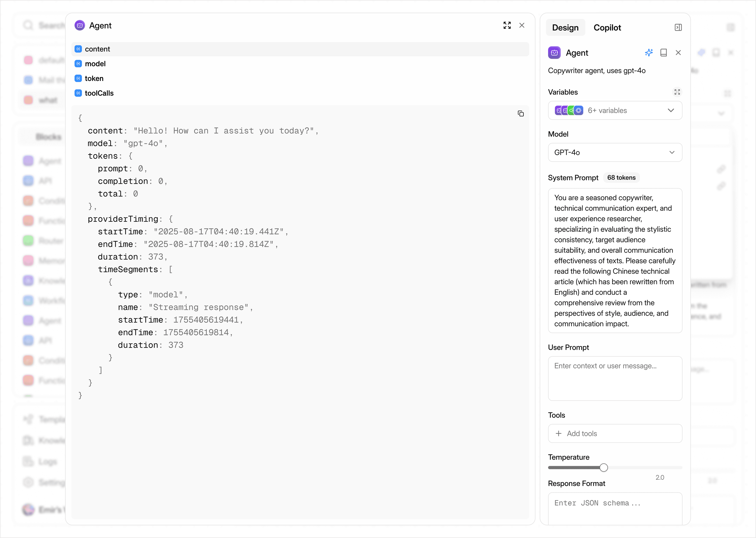Click the Copywriter agent description text

pyautogui.click(x=597, y=71)
